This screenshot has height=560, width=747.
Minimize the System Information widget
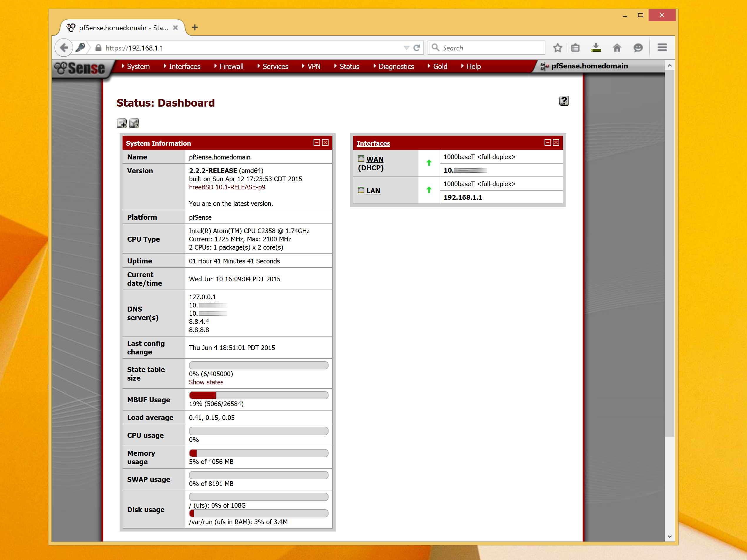tap(316, 142)
